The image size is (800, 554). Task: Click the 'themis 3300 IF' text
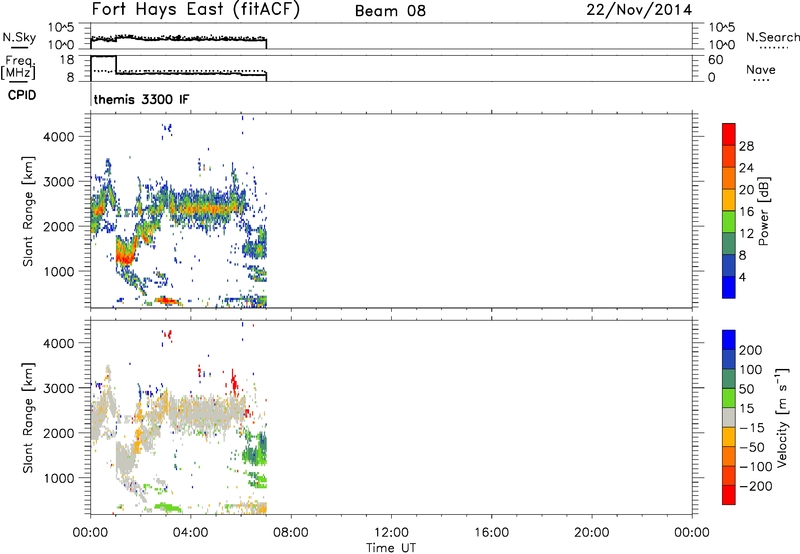[x=141, y=99]
